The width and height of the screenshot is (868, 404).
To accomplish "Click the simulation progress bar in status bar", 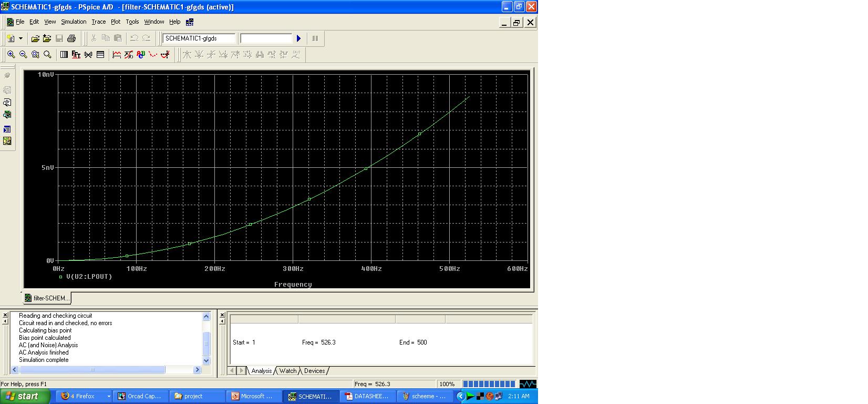I will tap(489, 384).
